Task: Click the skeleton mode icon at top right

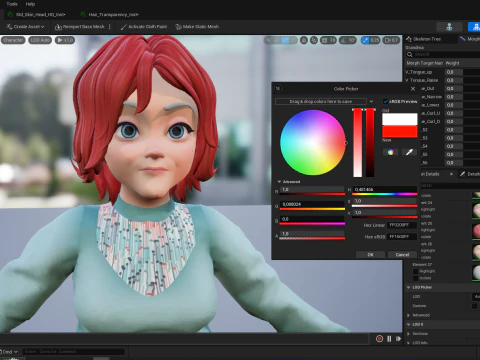Action: coord(449,27)
